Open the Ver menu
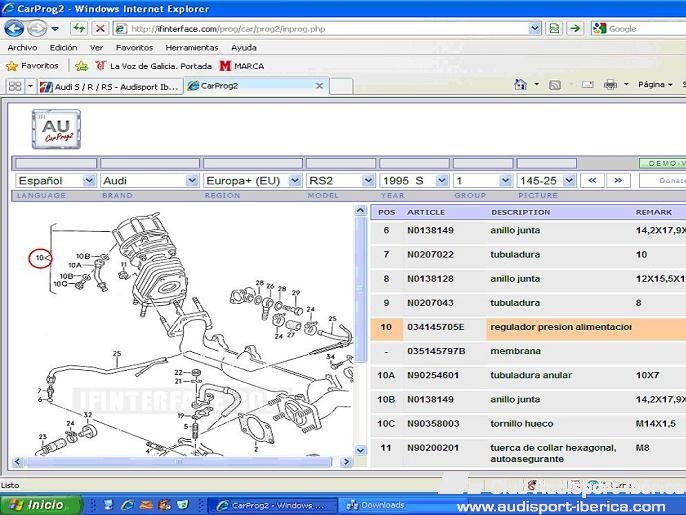 96,48
